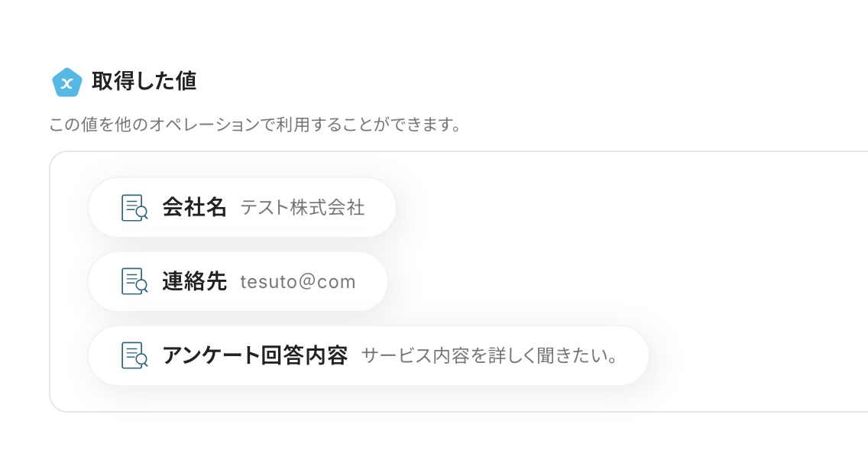
Task: Click the top-left rounded corner of values box
Action: (53, 156)
